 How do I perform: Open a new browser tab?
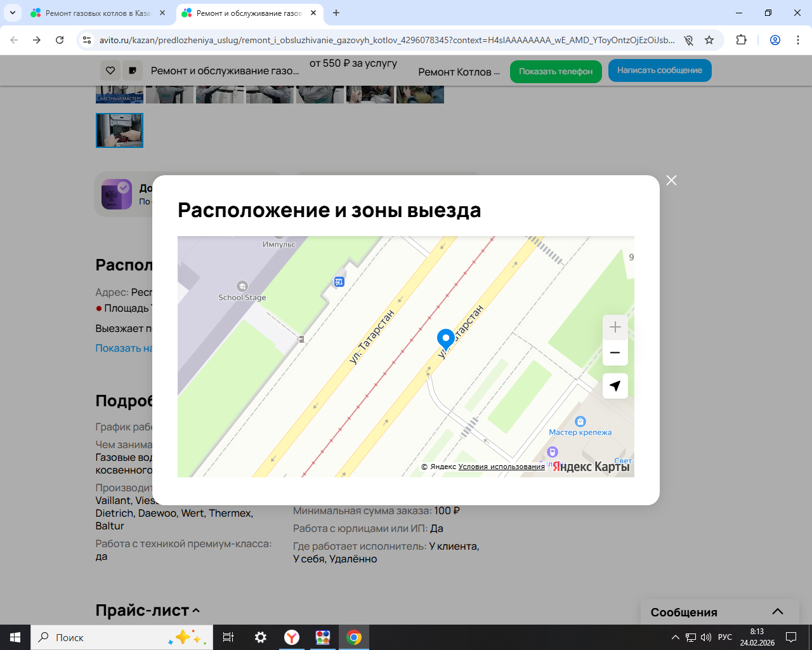pyautogui.click(x=336, y=13)
